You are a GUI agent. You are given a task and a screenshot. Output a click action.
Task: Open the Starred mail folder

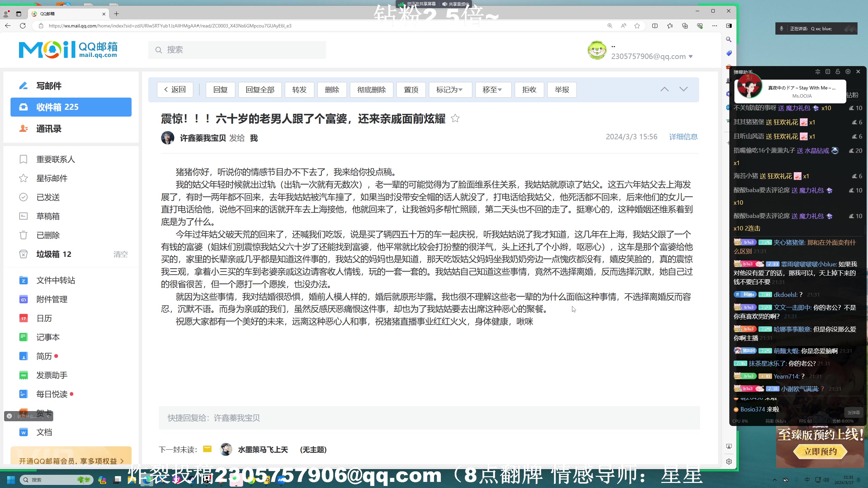coord(52,178)
